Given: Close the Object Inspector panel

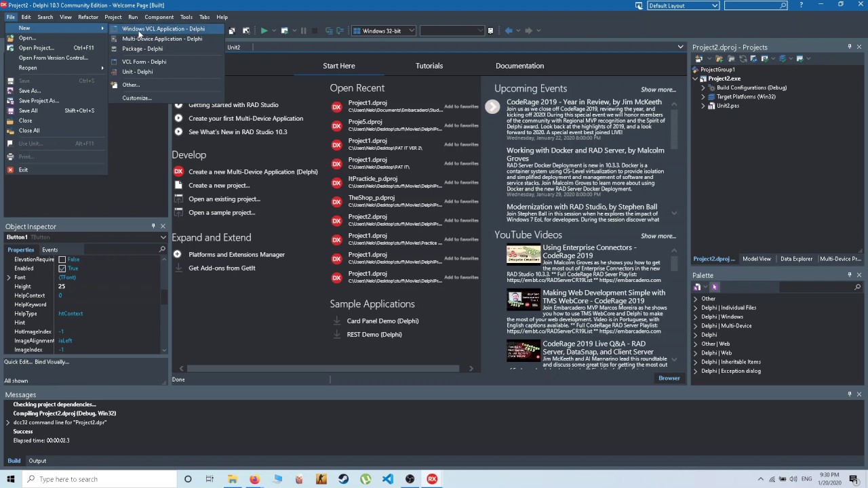Looking at the screenshot, I should [x=163, y=226].
